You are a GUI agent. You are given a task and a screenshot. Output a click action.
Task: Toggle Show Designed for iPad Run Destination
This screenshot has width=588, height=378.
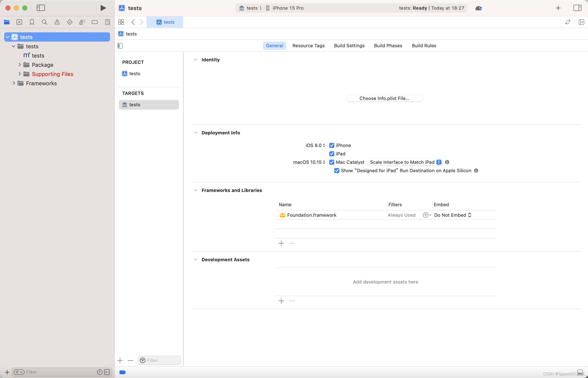point(337,171)
